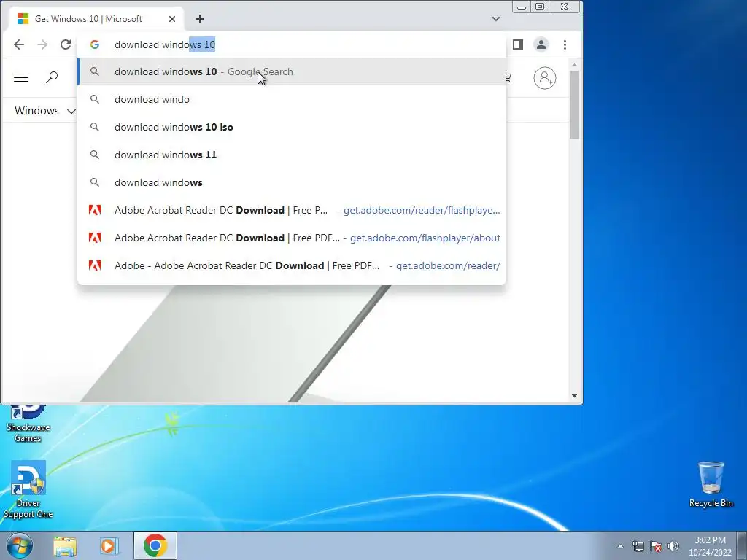
Task: Open the Chrome three-dot menu
Action: [x=565, y=44]
